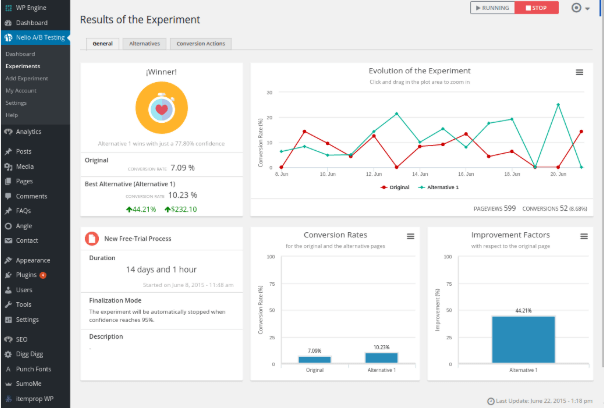Click the Plugins plug icon

(8, 275)
